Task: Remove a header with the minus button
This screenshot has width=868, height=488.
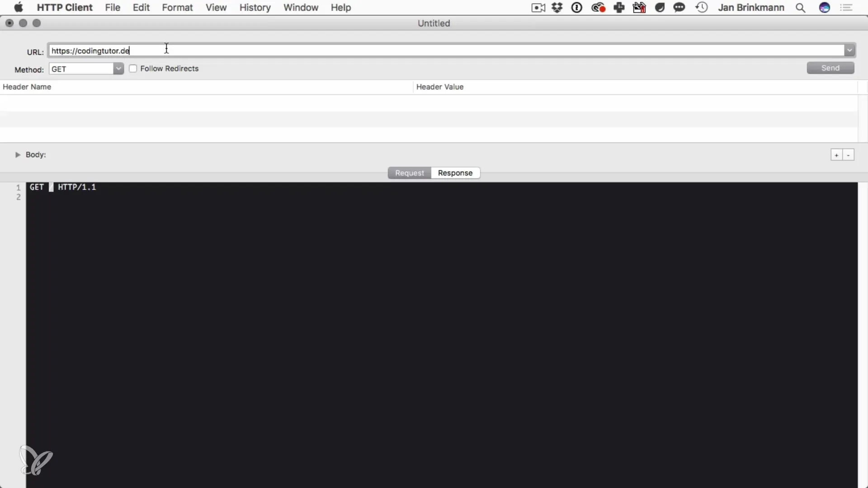Action: tap(849, 155)
